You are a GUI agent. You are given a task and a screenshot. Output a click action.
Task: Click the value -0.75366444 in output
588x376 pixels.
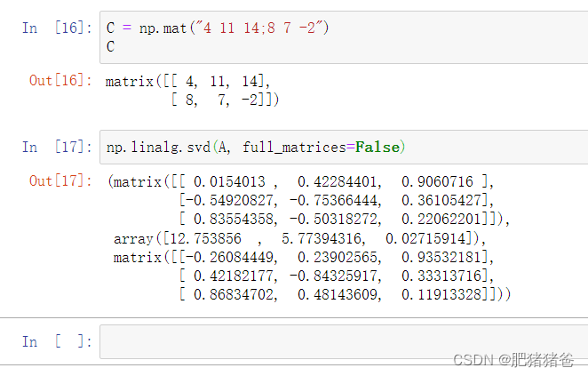[333, 200]
